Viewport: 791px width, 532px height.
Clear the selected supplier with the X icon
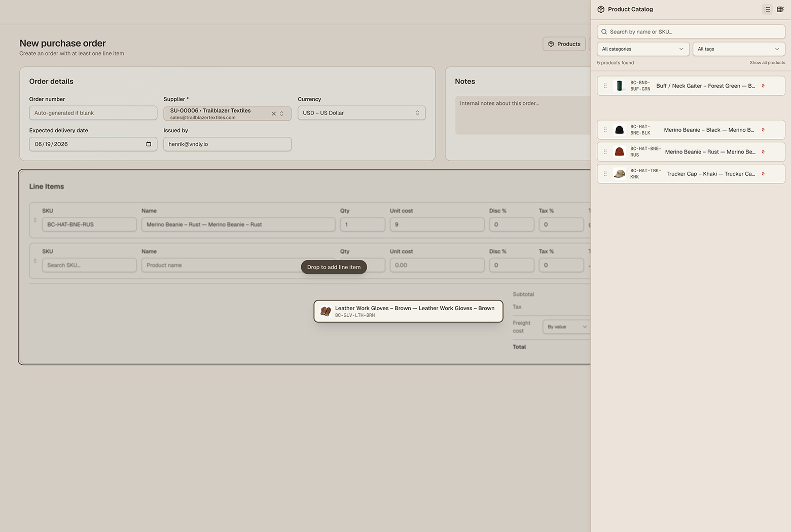(274, 113)
